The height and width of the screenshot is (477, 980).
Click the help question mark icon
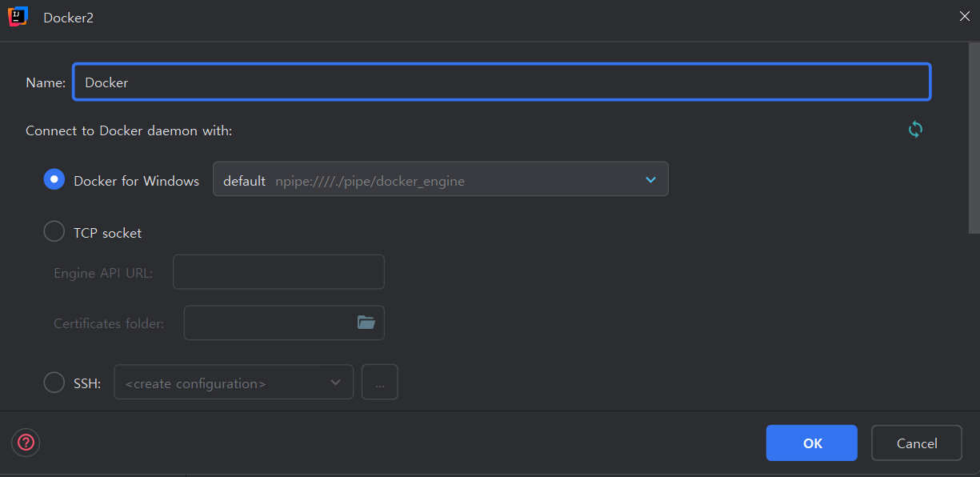25,443
